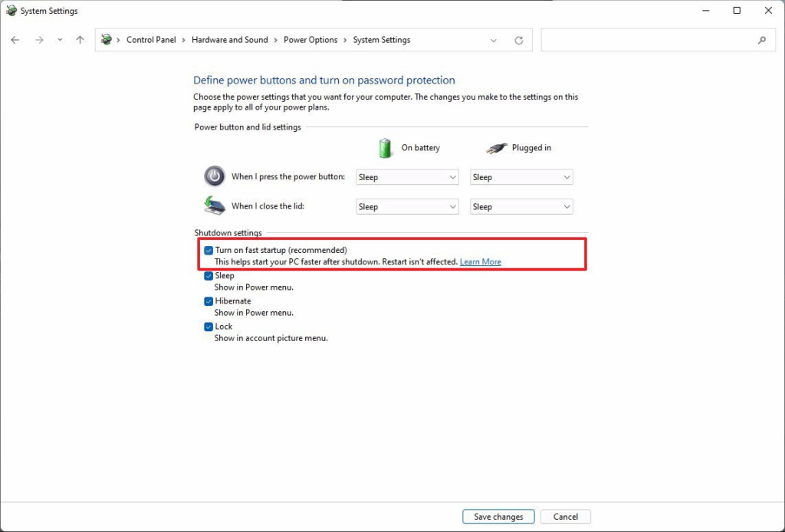Open close lid Plugged in dropdown
This screenshot has height=532, width=785.
pyautogui.click(x=521, y=207)
